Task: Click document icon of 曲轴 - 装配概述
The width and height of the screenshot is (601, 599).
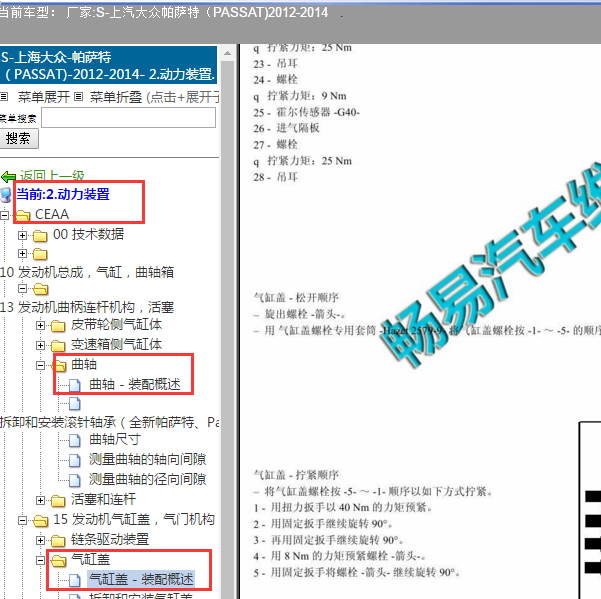Action: click(x=74, y=385)
